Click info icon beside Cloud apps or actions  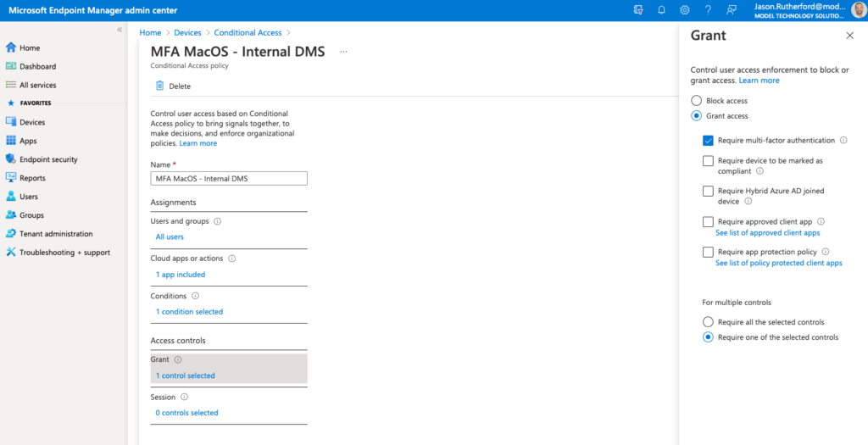[232, 259]
